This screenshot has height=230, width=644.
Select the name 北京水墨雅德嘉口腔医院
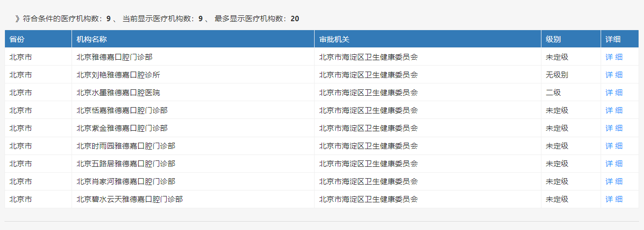coord(118,92)
